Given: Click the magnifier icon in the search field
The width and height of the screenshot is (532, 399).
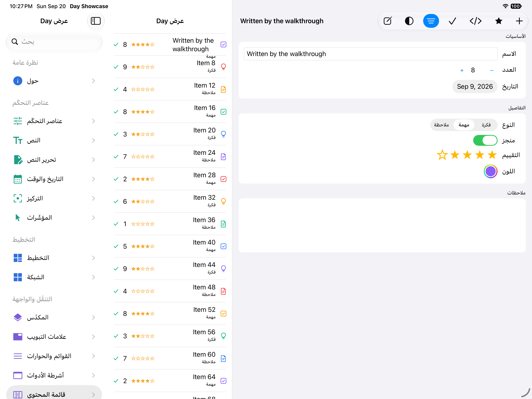Looking at the screenshot, I should [x=15, y=42].
